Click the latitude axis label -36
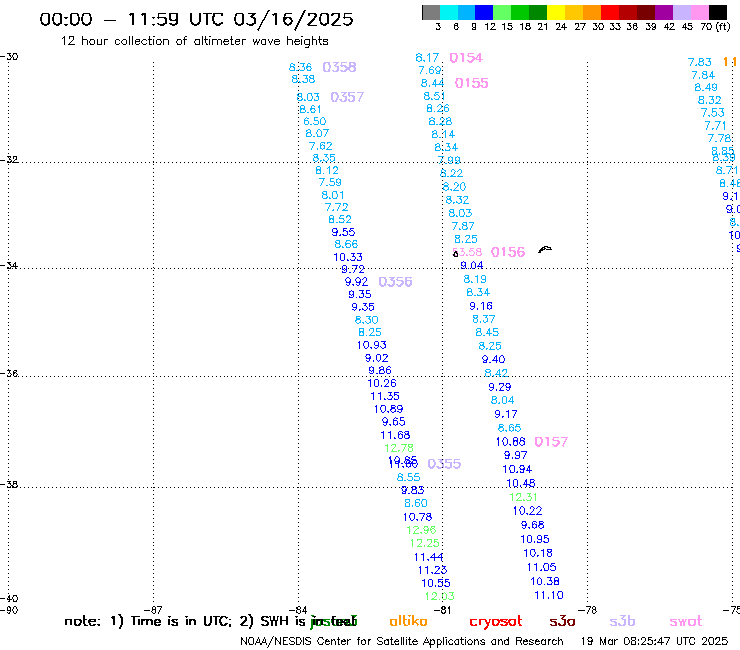The width and height of the screenshot is (740, 650). [x=9, y=374]
